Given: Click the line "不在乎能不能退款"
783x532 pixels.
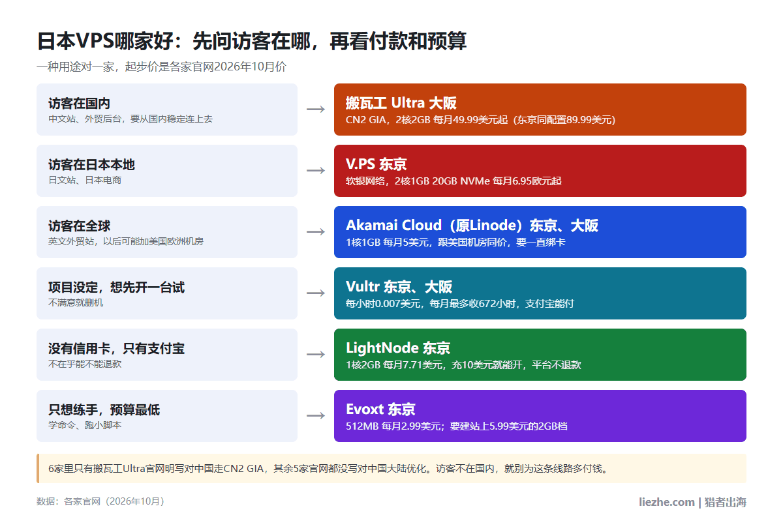Looking at the screenshot, I should [x=85, y=364].
